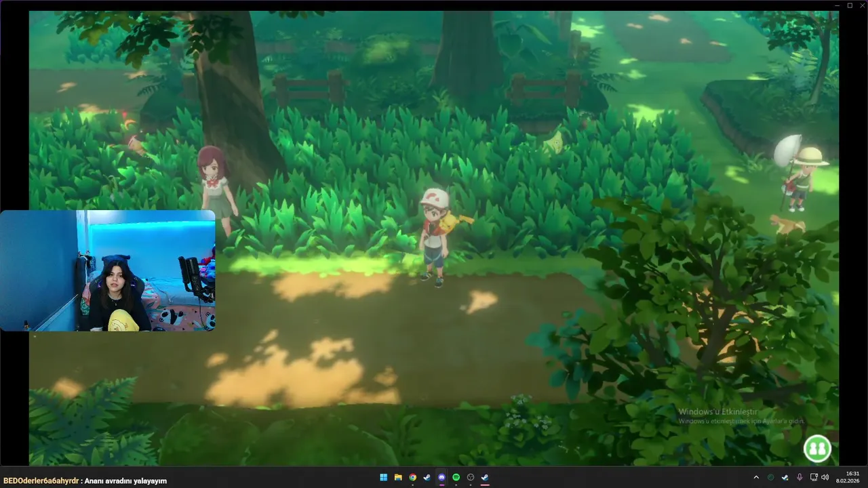
Task: Click the BEDOderler6a6ahyrdr chat username
Action: click(41, 481)
